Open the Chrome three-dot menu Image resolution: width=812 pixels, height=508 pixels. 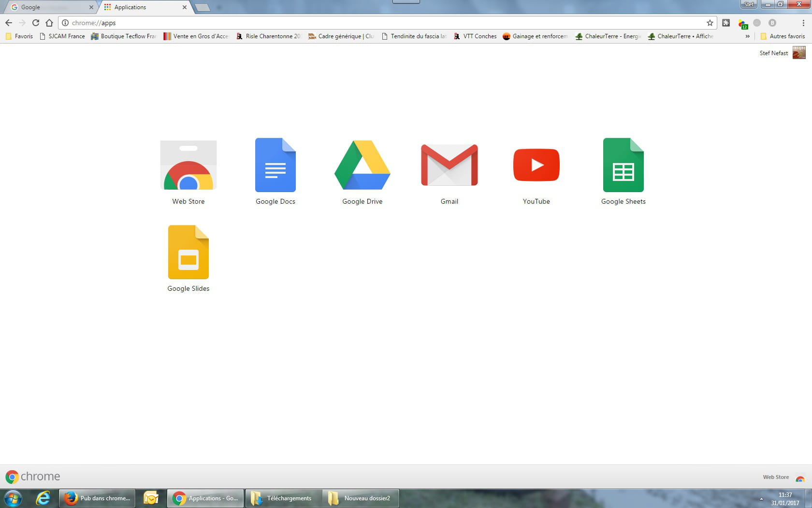point(803,23)
